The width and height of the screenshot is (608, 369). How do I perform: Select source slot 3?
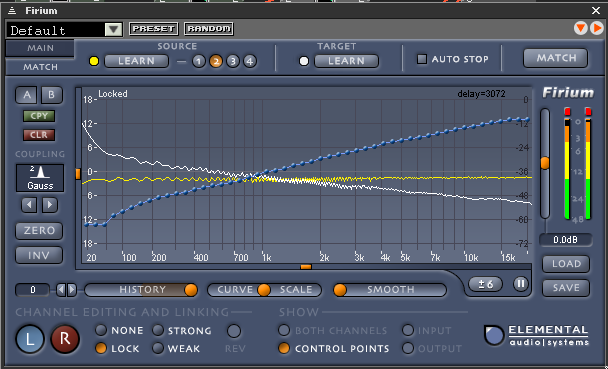pos(233,61)
